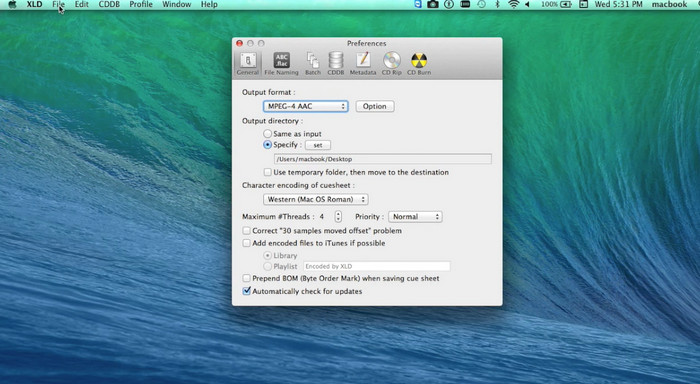The width and height of the screenshot is (700, 384).
Task: Open the MPEG-4 AAC output format dropdown
Action: click(x=305, y=106)
